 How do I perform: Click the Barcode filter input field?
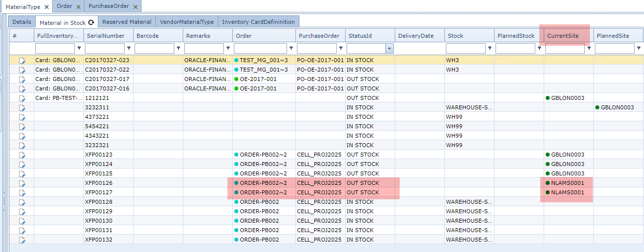154,49
